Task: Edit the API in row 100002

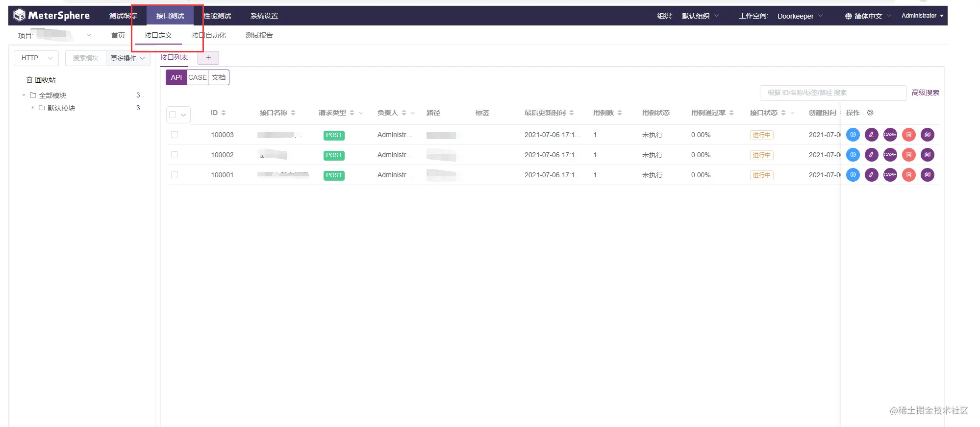Action: click(872, 155)
